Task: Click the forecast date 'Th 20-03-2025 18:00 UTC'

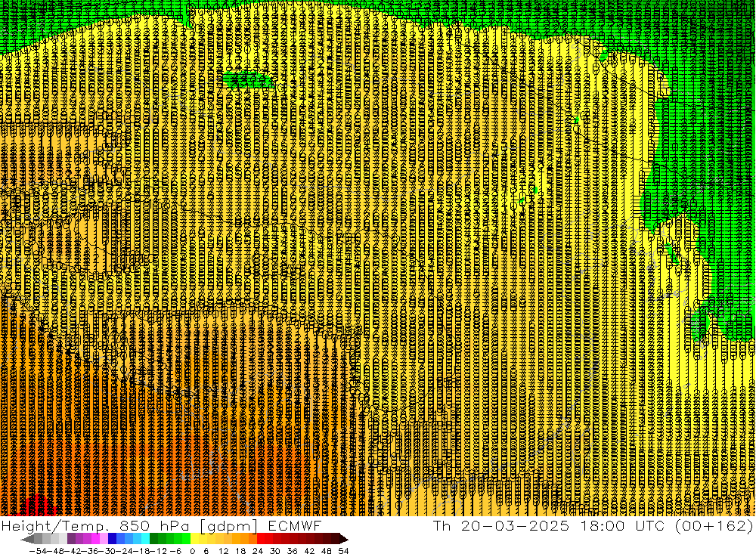Action: point(549,525)
